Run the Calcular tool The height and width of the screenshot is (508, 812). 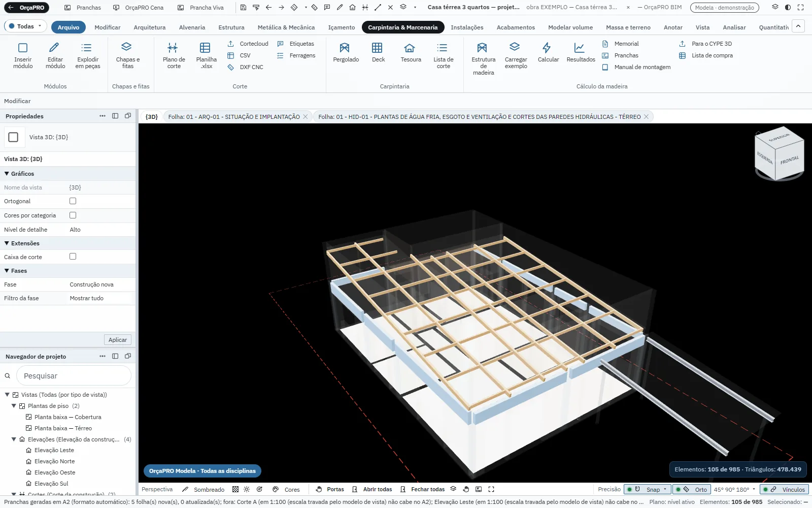[548, 52]
